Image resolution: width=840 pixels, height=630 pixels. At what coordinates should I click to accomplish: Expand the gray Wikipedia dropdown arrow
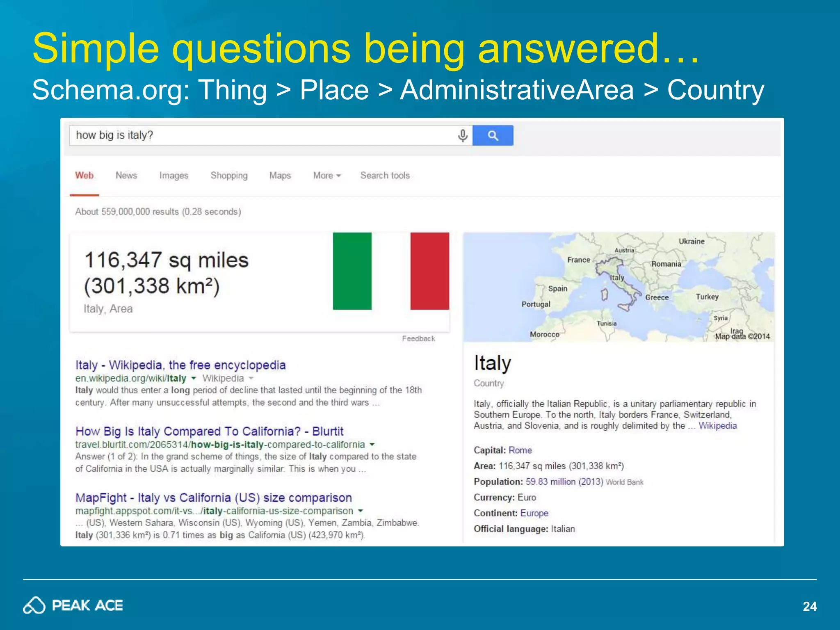pos(251,378)
